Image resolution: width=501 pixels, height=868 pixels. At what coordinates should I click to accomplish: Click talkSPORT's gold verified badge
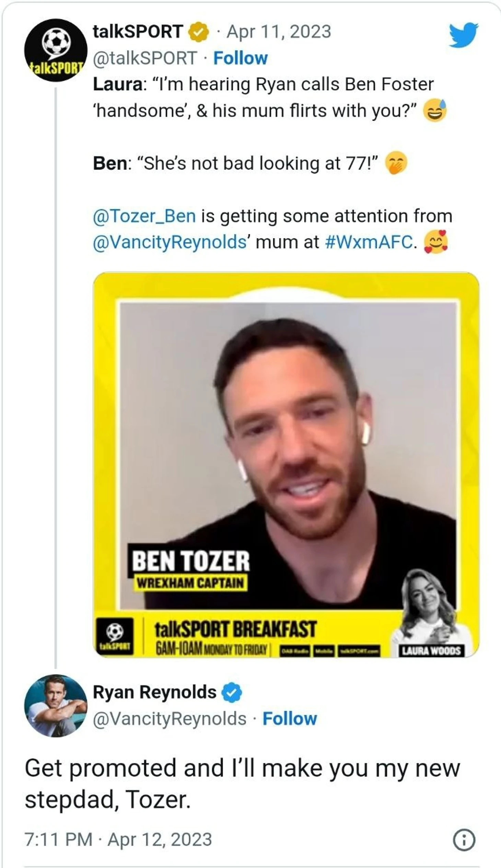[x=199, y=32]
